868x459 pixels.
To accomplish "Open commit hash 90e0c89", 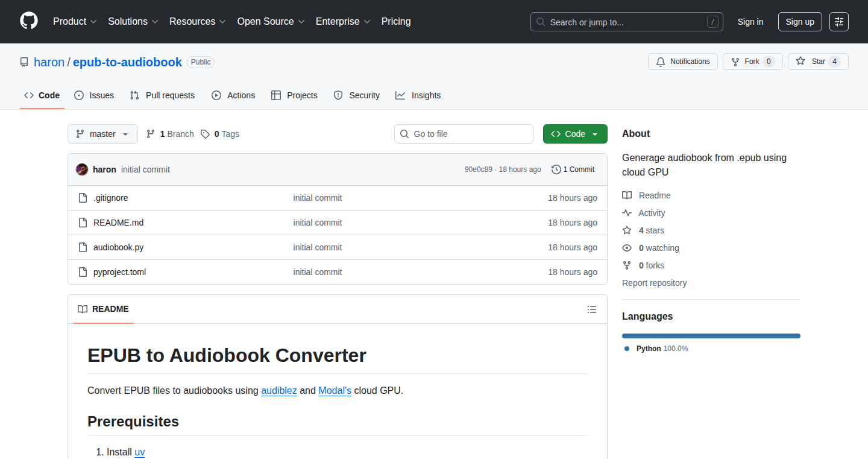I will (478, 169).
